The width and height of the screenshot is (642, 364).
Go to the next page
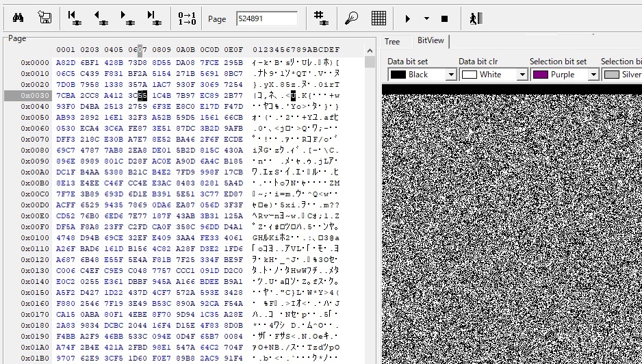click(x=127, y=18)
